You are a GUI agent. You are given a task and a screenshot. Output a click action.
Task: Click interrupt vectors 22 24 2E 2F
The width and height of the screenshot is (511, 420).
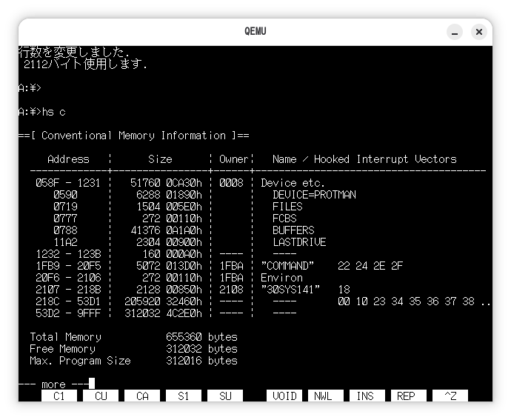pos(370,266)
